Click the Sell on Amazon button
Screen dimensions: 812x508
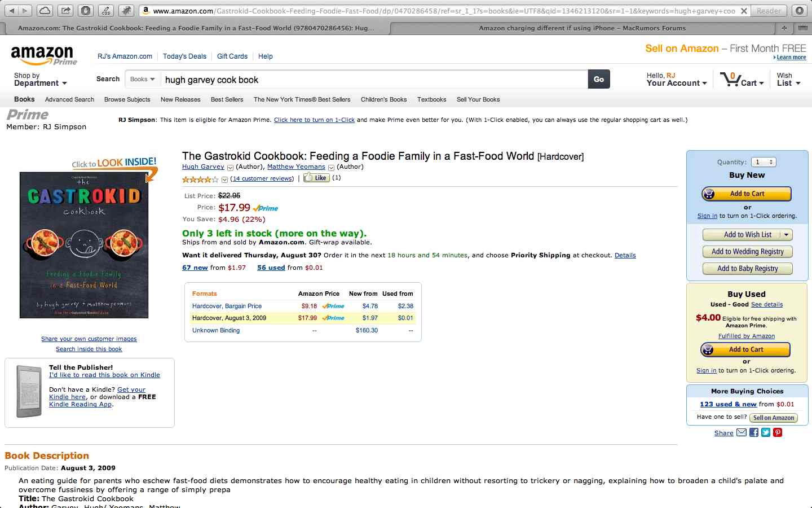point(774,418)
